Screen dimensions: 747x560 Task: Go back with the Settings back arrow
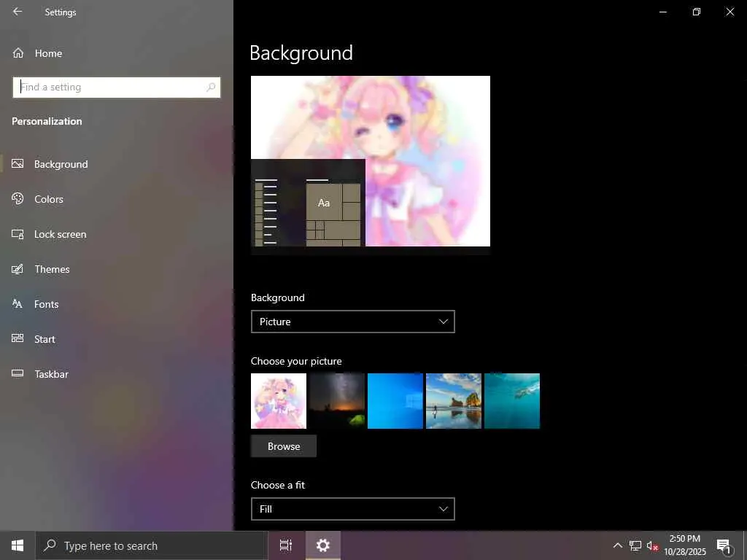pyautogui.click(x=18, y=12)
